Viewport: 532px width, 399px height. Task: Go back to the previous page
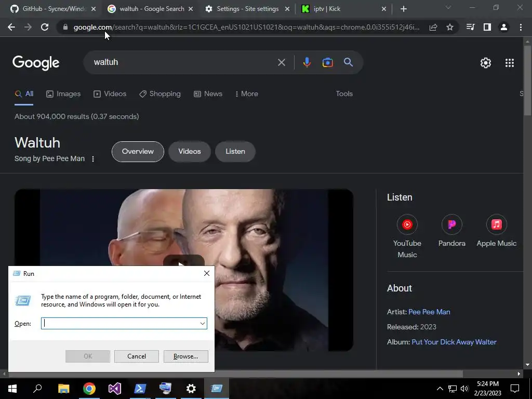[11, 27]
